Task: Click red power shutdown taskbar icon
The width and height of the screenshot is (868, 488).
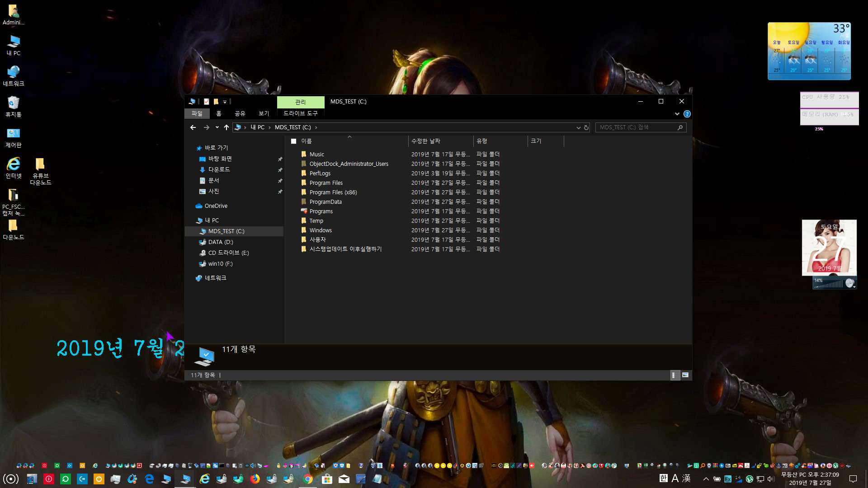Action: [x=48, y=479]
